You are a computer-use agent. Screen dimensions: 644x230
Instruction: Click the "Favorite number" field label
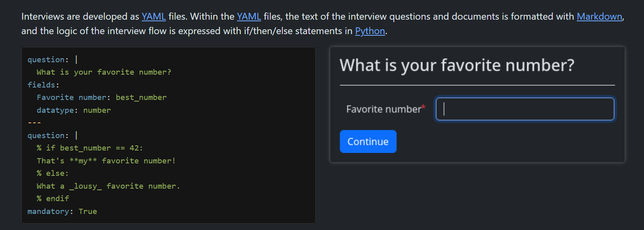[383, 109]
